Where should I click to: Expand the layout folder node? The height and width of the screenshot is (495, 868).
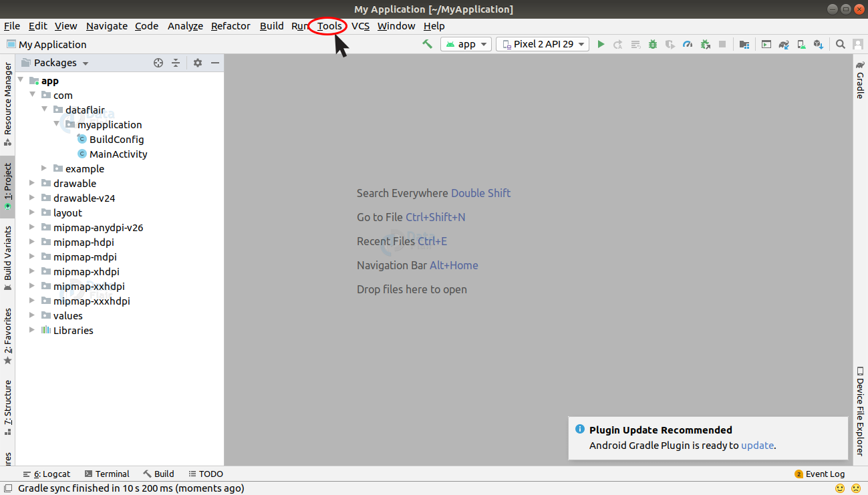[x=32, y=212]
